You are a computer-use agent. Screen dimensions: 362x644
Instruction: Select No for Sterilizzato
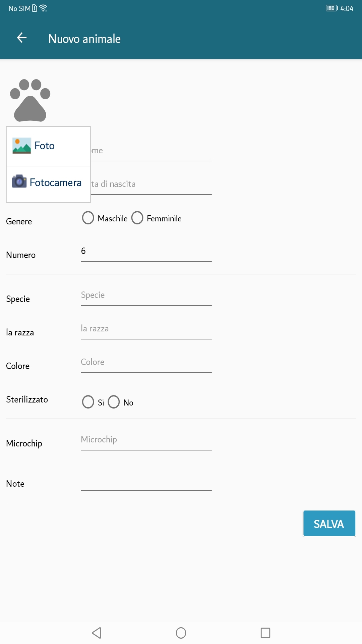[114, 402]
